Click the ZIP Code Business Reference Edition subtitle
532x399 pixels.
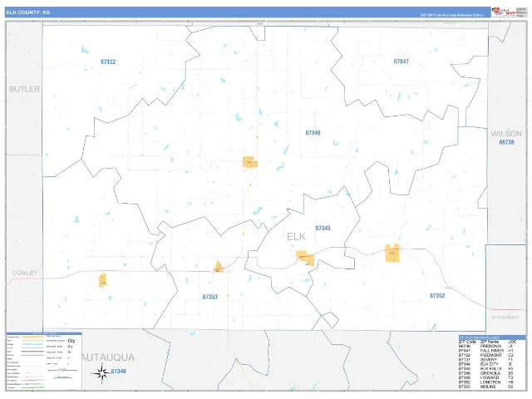coord(451,15)
